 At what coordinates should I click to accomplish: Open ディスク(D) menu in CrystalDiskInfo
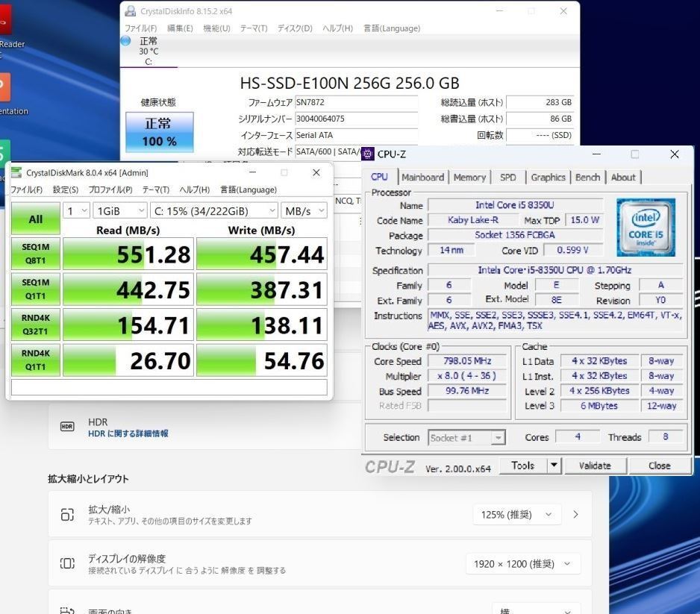pos(295,28)
